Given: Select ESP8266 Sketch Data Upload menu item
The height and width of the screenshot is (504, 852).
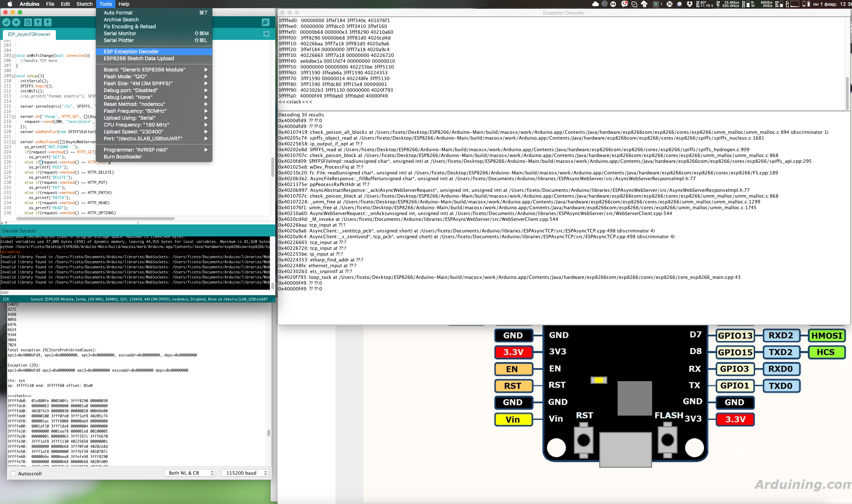Looking at the screenshot, I should click(139, 58).
